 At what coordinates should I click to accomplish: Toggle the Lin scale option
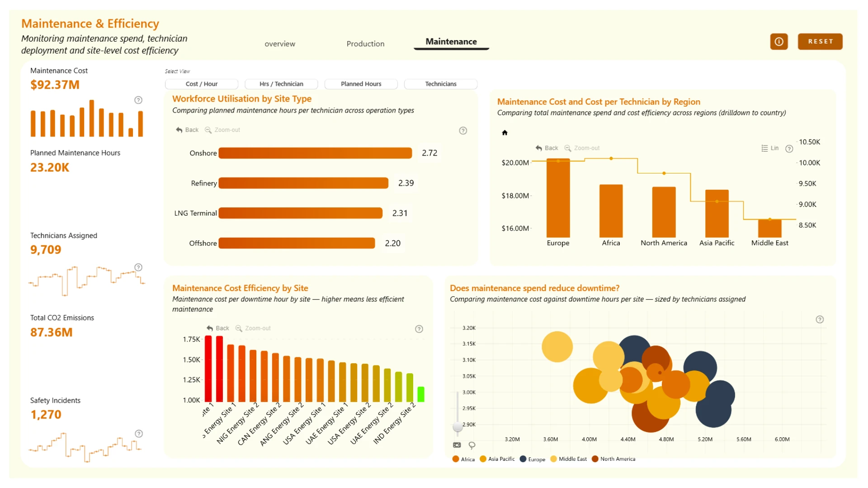tap(770, 148)
